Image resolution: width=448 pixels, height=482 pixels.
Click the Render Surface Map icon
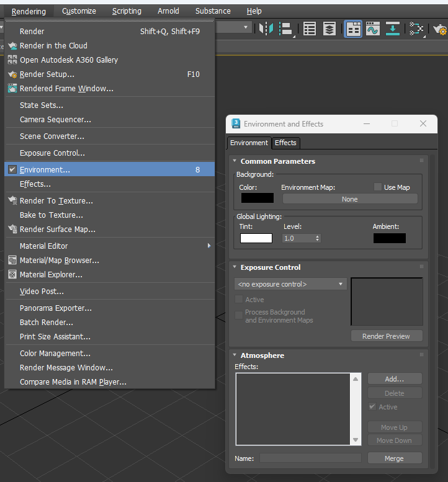click(12, 230)
